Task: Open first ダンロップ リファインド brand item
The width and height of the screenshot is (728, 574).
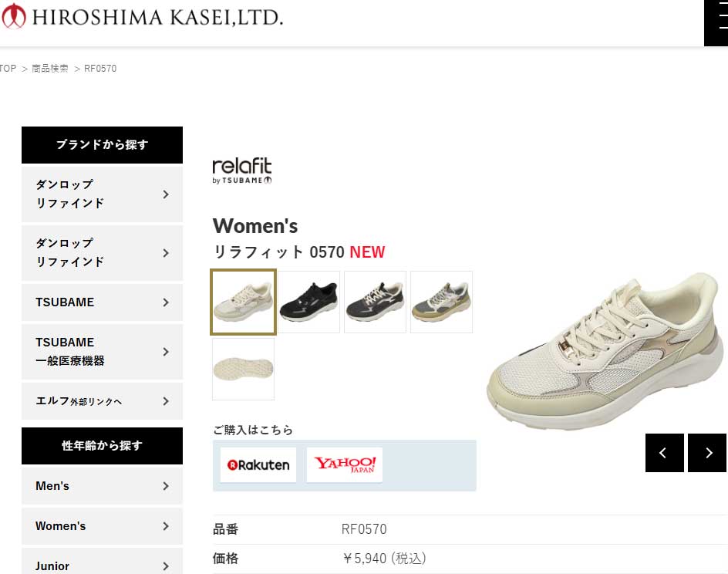Action: [102, 194]
